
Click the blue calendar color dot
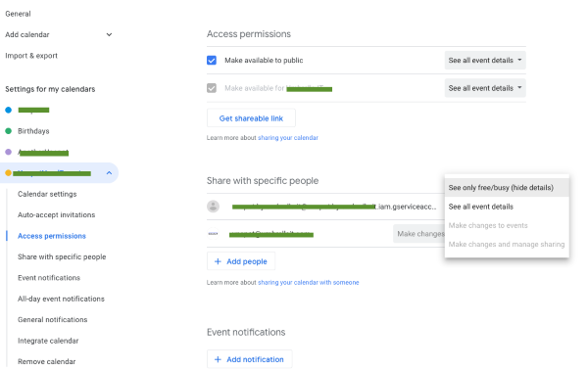click(8, 111)
